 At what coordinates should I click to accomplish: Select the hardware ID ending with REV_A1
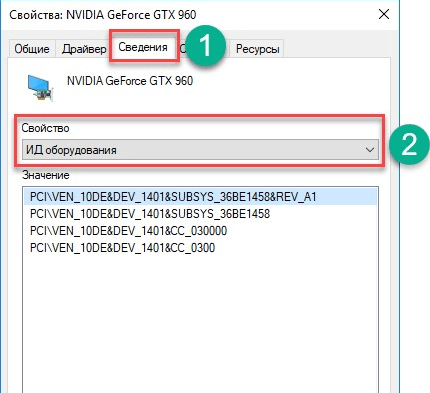point(200,197)
